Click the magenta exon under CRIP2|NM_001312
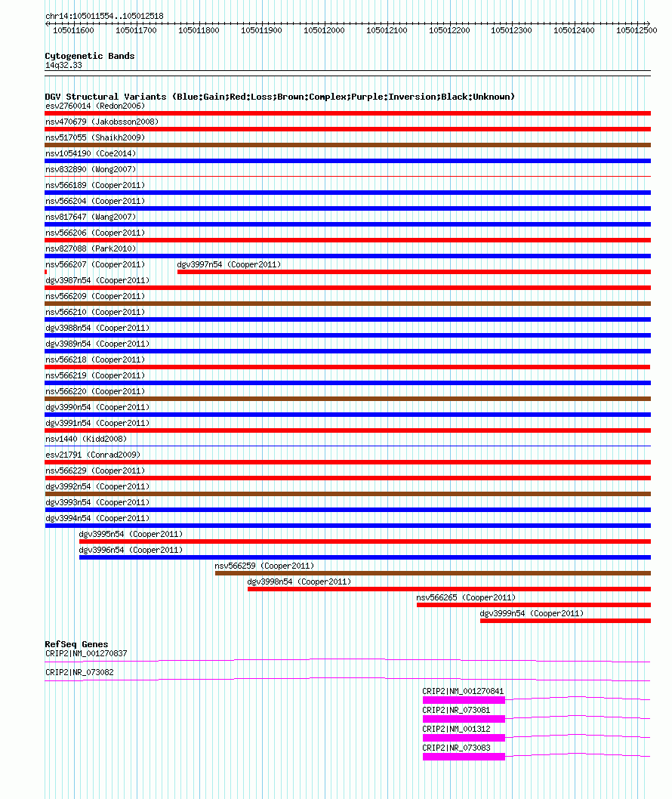 coord(464,738)
